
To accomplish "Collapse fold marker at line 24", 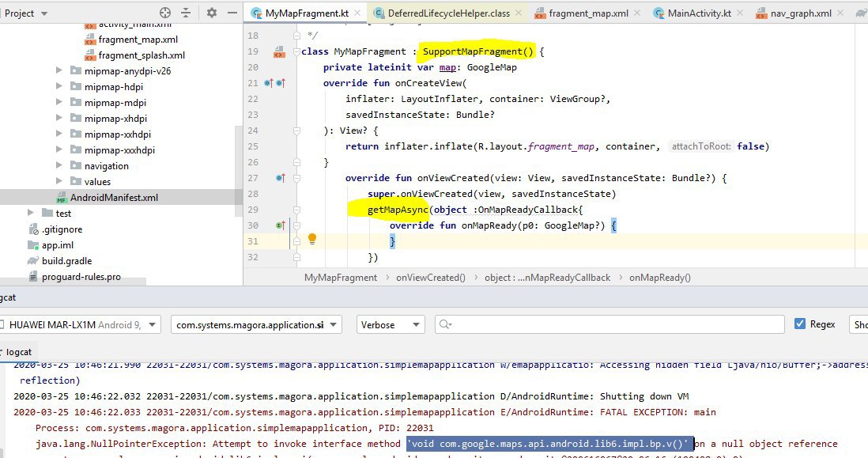I will [x=296, y=131].
